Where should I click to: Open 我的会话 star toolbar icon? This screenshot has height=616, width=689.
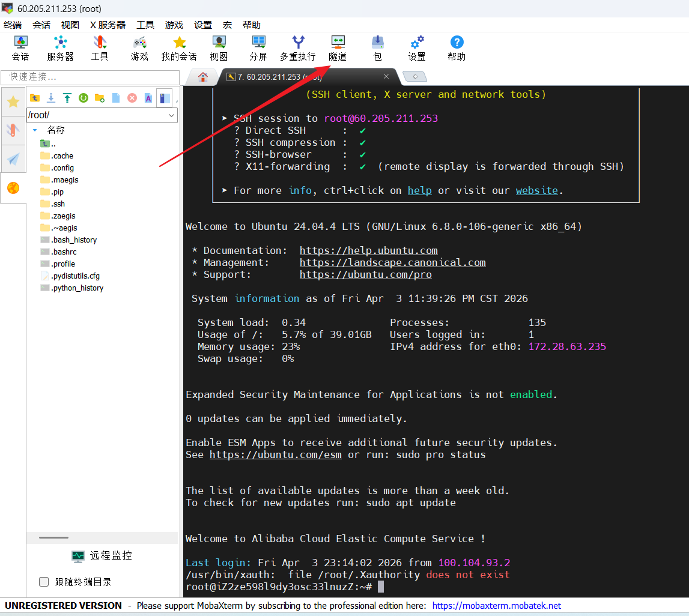pos(179,48)
